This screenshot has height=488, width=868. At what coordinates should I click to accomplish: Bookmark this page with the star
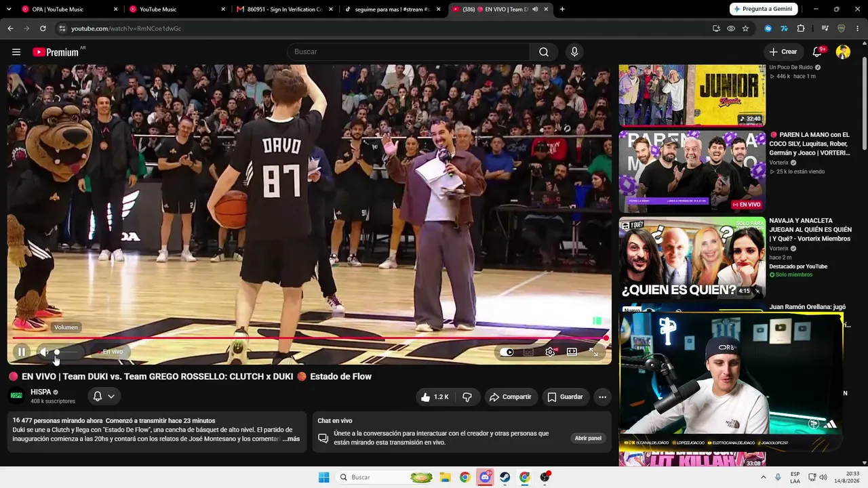[x=745, y=28]
